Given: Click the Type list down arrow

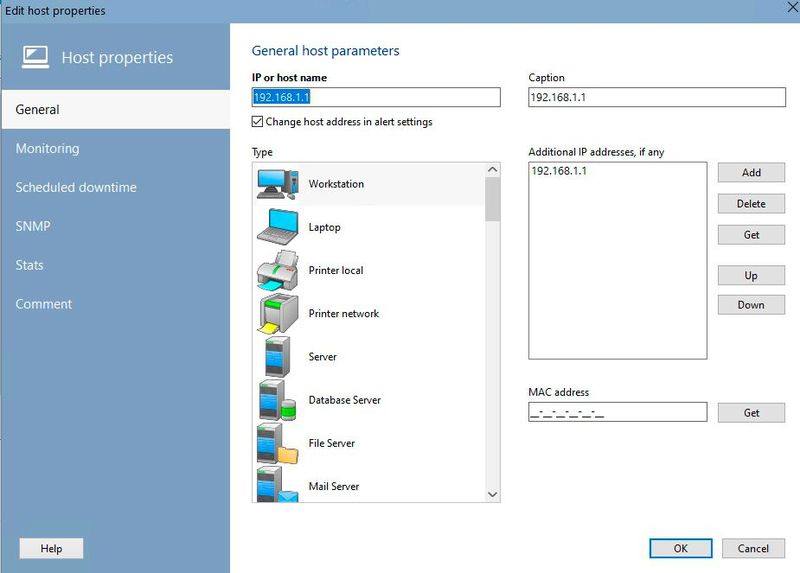Looking at the screenshot, I should click(x=492, y=494).
